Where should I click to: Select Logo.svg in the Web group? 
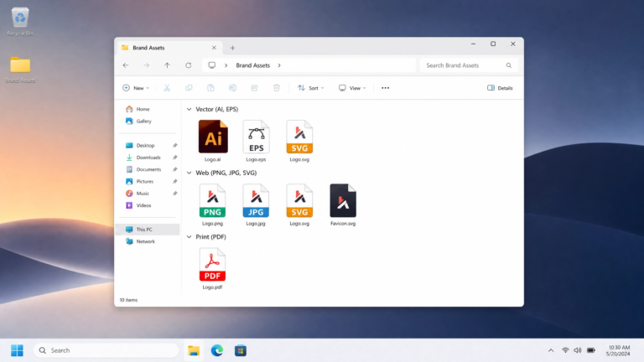[299, 204]
